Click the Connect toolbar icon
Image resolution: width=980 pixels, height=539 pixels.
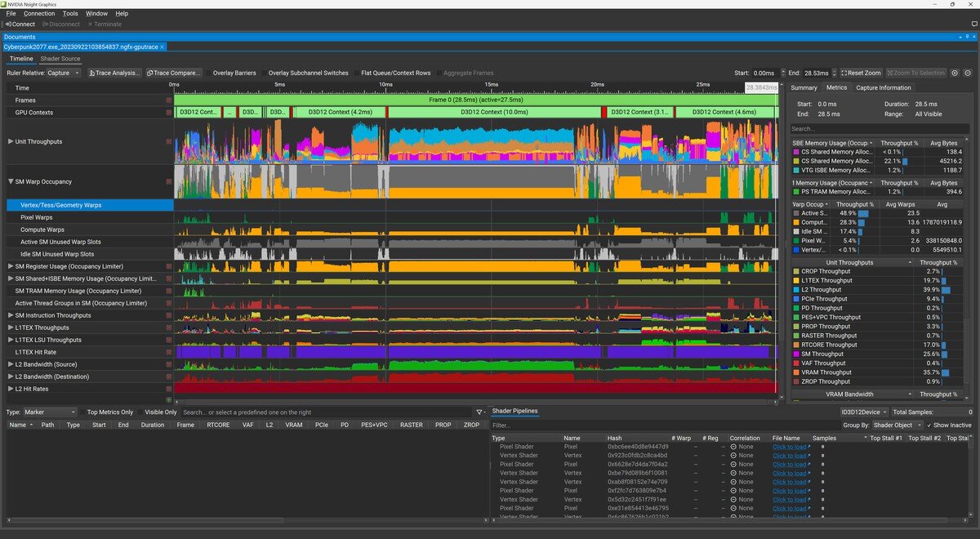20,24
